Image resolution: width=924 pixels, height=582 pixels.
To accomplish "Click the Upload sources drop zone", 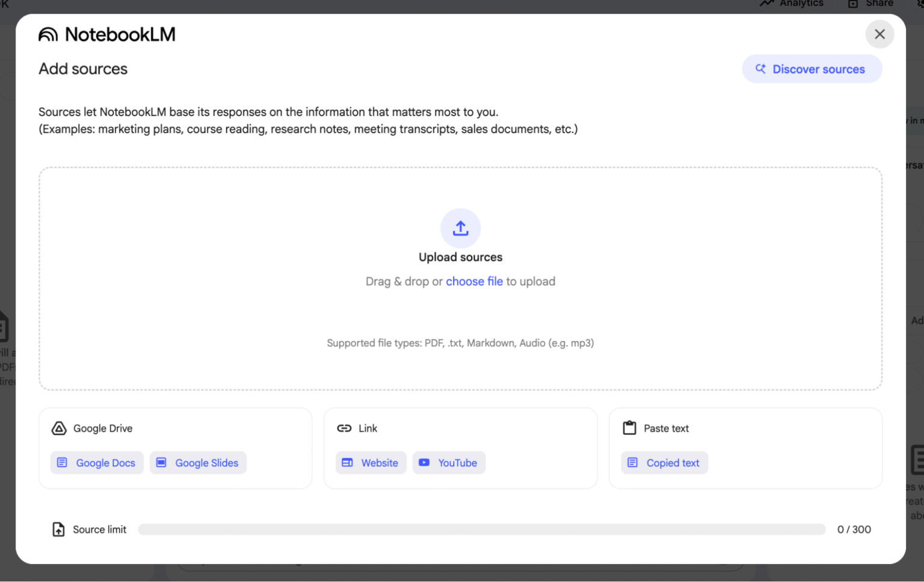I will [460, 313].
